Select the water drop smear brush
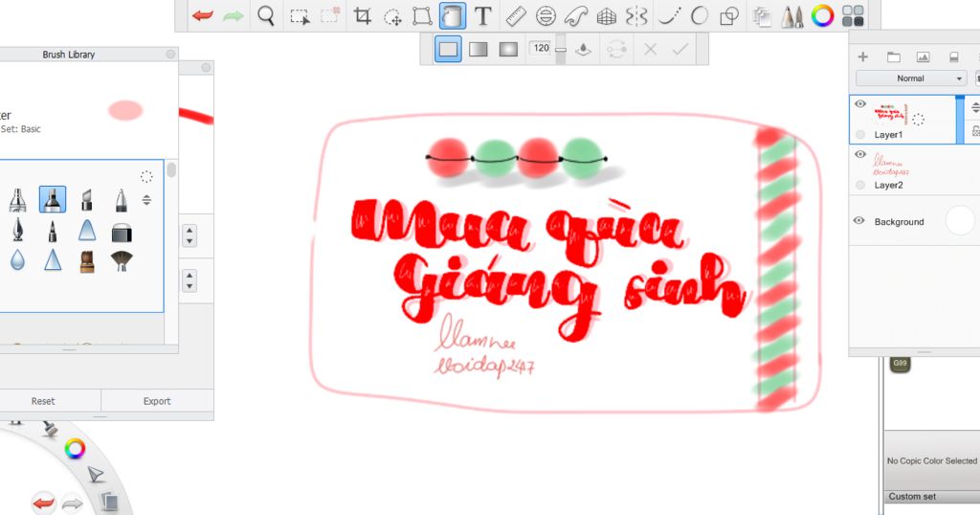This screenshot has height=515, width=980. (x=17, y=260)
